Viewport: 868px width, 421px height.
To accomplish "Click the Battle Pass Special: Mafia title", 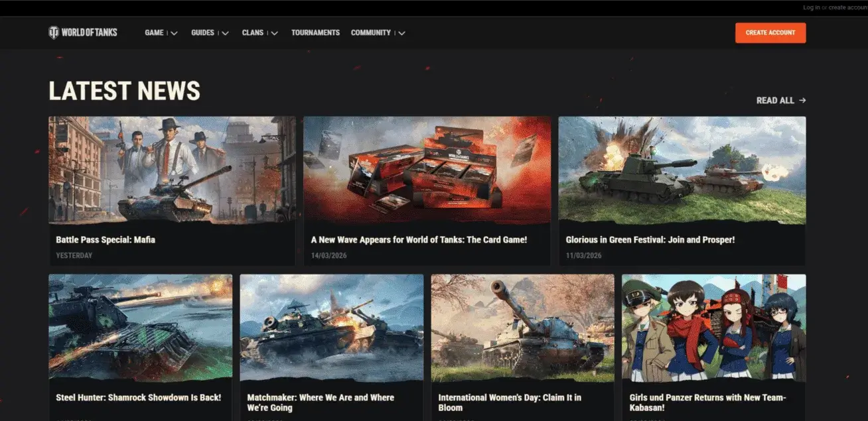I will [106, 240].
